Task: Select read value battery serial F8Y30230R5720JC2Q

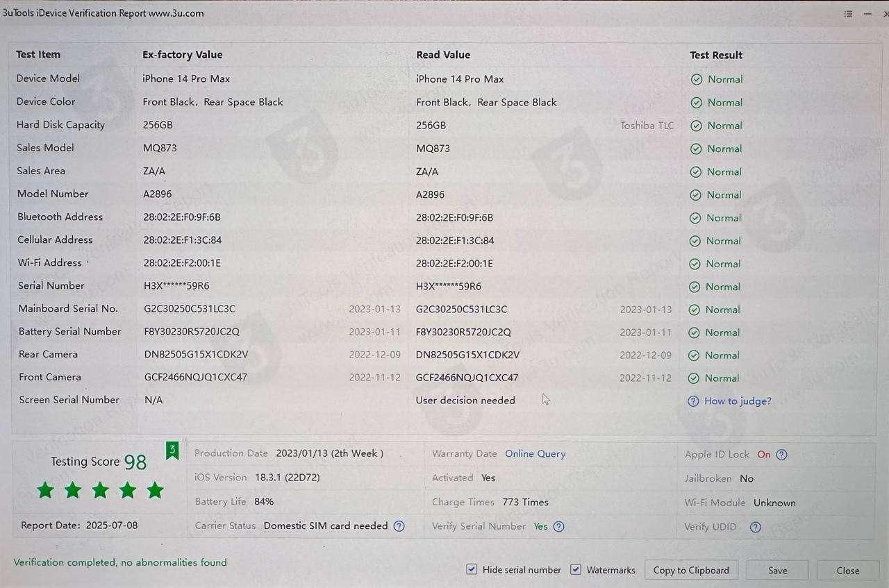Action: click(x=463, y=333)
